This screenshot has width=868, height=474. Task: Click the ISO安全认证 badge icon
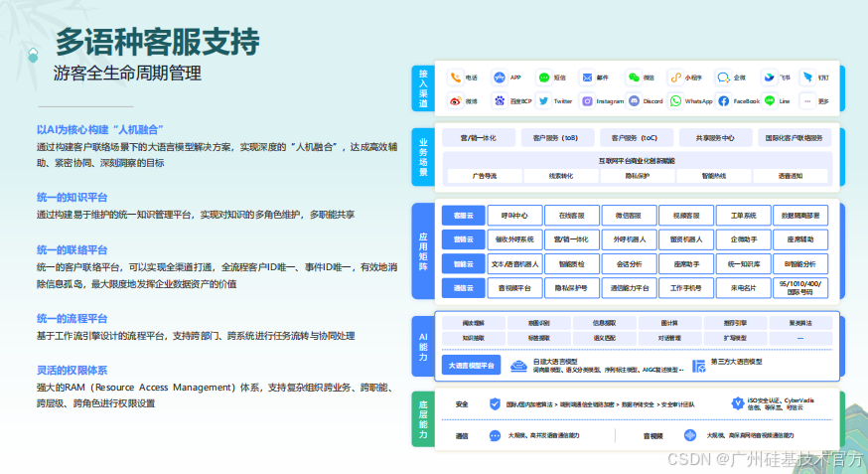(737, 403)
